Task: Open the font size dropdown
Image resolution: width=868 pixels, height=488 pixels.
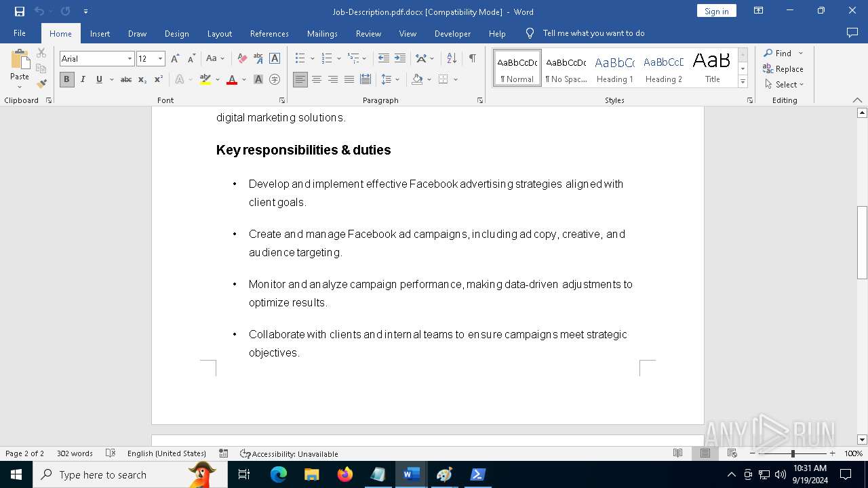Action: click(x=161, y=59)
